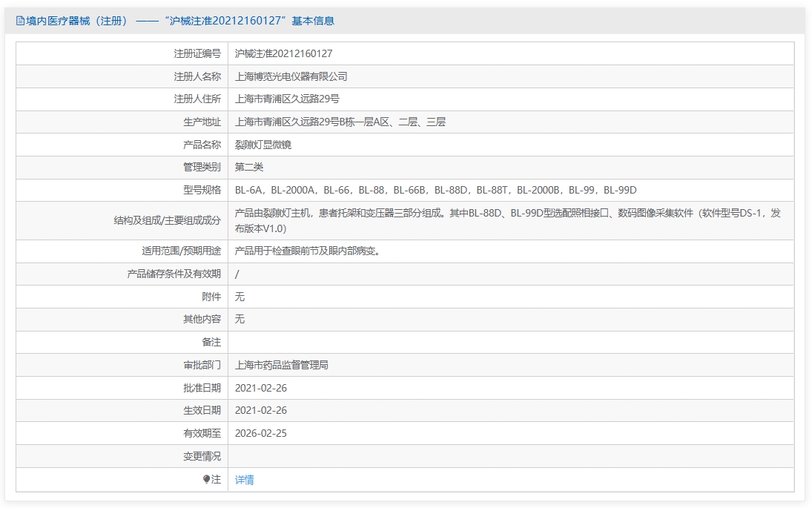Screen dimensions: 812x508
Task: Click the 生效日期 label
Action: point(202,410)
